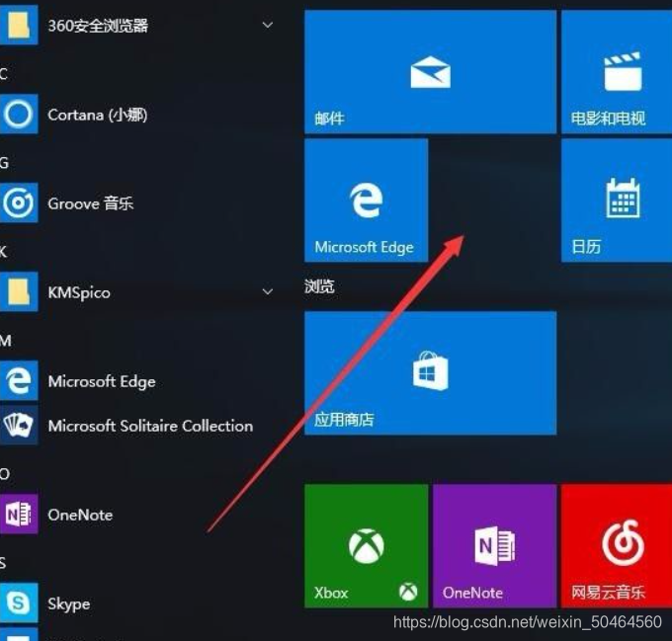The image size is (672, 641).
Task: Open the KMSpico folder icon
Action: [x=19, y=291]
